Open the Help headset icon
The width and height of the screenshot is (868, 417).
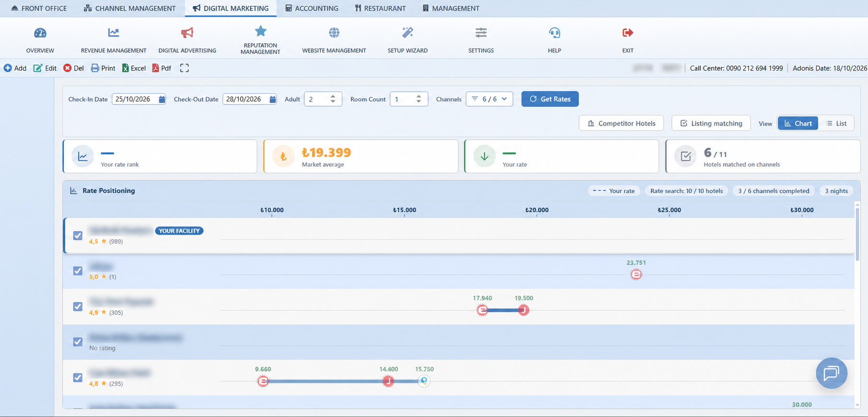coord(554,33)
